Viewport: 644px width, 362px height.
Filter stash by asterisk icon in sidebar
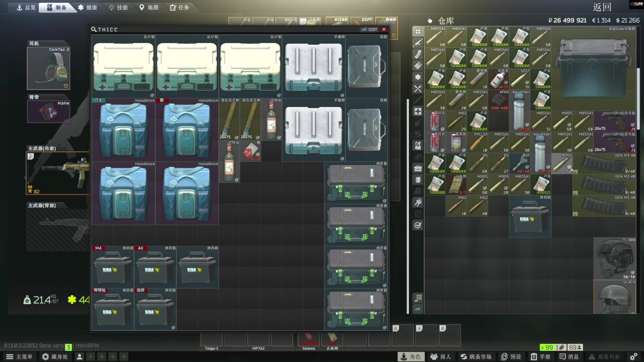coord(418,77)
